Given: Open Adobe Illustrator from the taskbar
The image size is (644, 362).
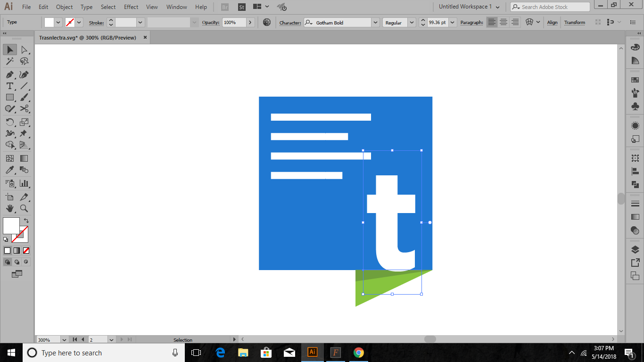Looking at the screenshot, I should 312,352.
